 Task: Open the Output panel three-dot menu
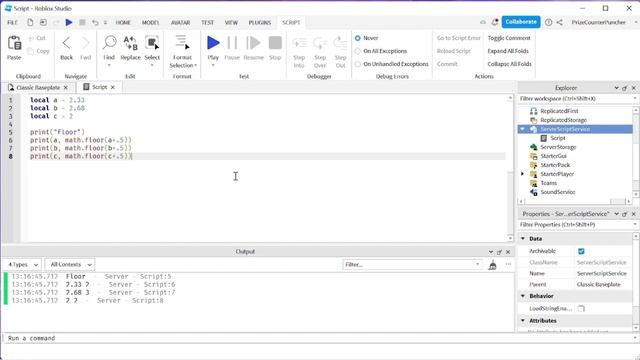pos(508,264)
